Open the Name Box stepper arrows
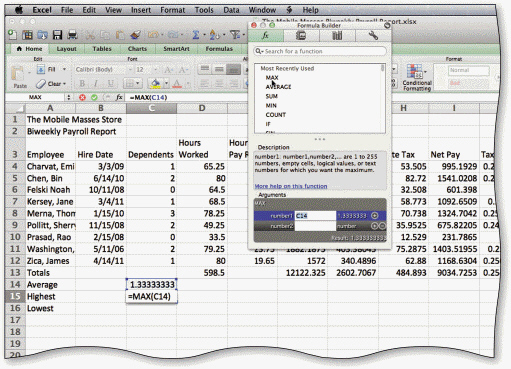 (69, 97)
